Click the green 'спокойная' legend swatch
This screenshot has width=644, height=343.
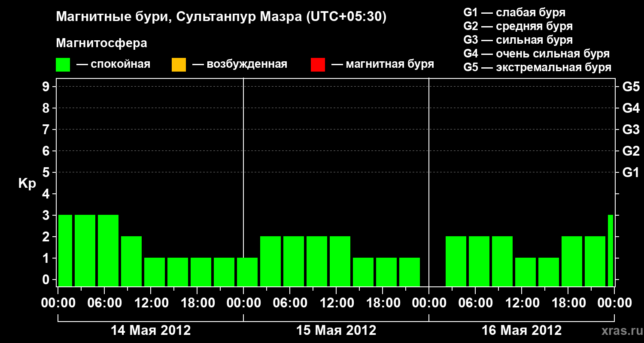63,65
